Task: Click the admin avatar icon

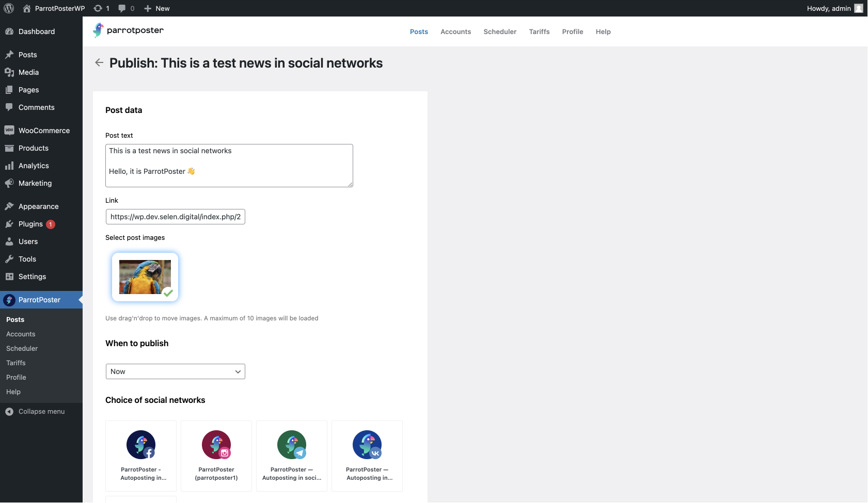Action: (859, 8)
